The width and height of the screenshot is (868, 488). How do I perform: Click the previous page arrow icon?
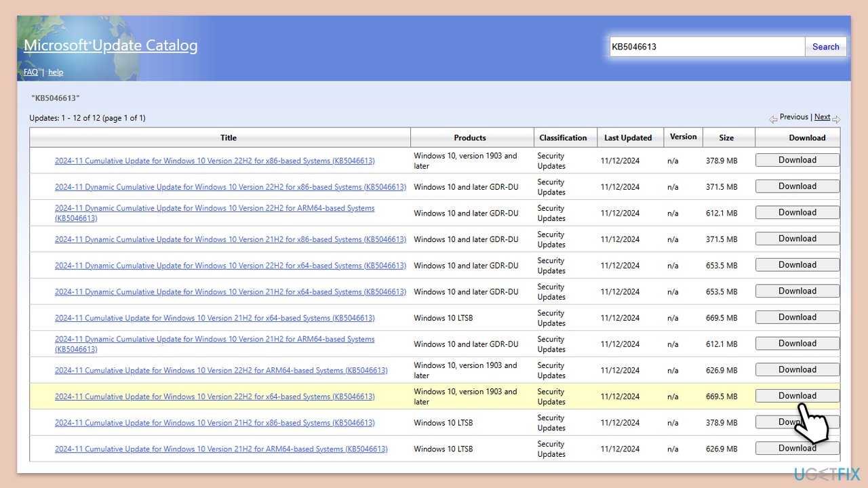point(773,119)
